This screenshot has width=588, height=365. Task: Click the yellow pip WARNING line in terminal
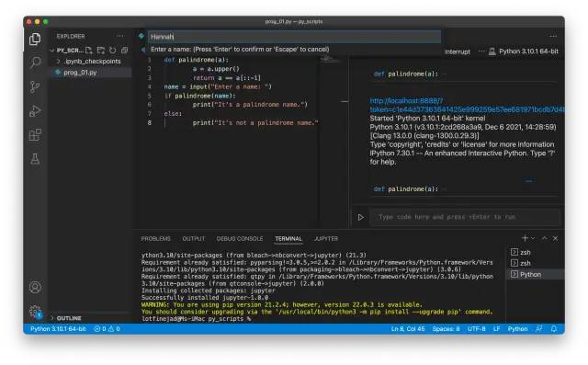(x=282, y=304)
